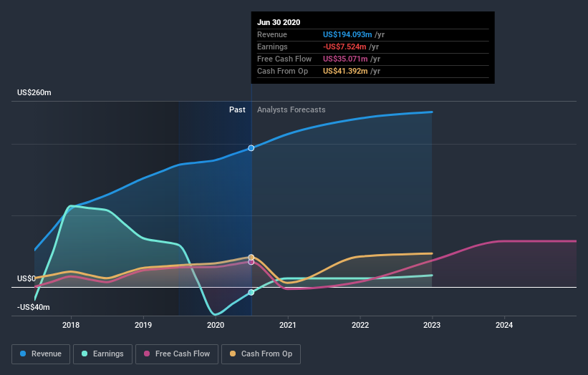This screenshot has width=588, height=375.
Task: Toggle the Revenue series legend button
Action: coord(41,354)
